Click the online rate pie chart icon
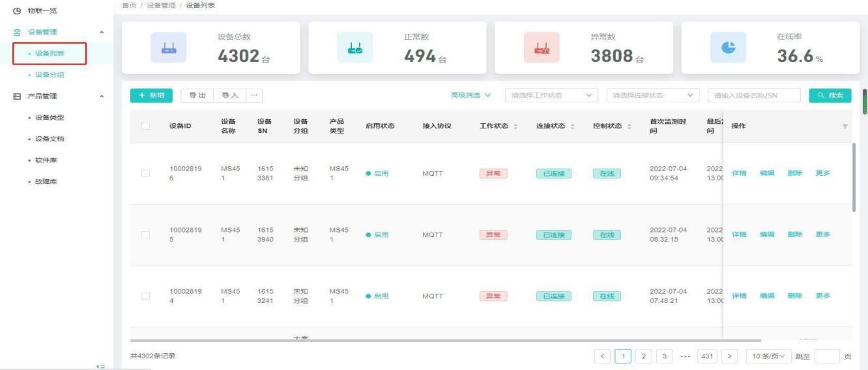Image resolution: width=868 pixels, height=370 pixels. 728,48
